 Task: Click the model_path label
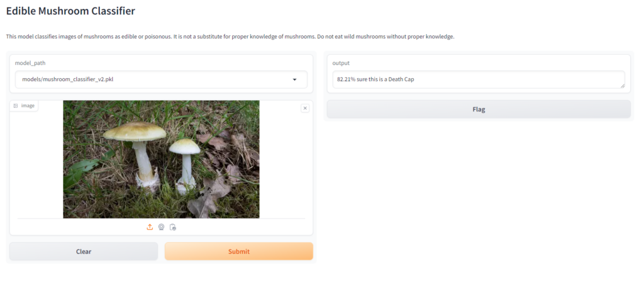click(x=30, y=63)
